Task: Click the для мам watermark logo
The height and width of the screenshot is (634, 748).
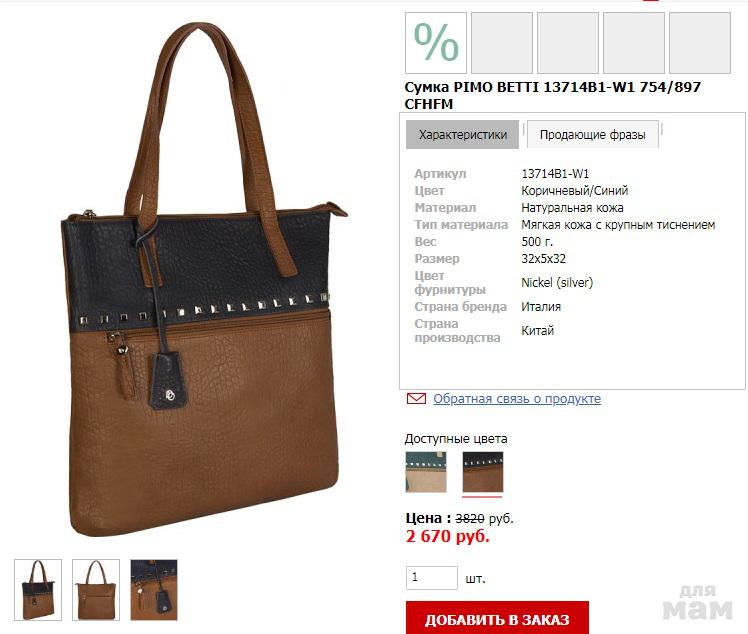Action: [697, 603]
